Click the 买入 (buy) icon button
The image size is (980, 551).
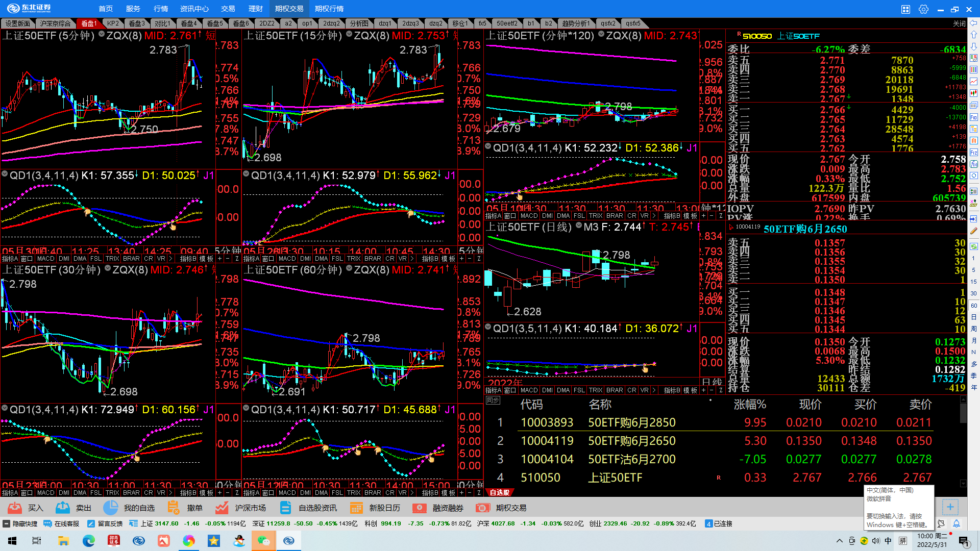(15, 508)
